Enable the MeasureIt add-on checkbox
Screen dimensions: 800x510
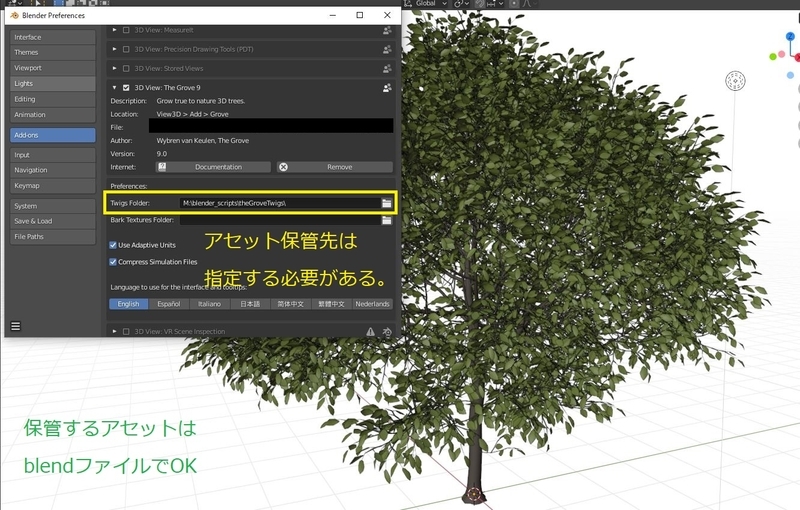tap(126, 30)
